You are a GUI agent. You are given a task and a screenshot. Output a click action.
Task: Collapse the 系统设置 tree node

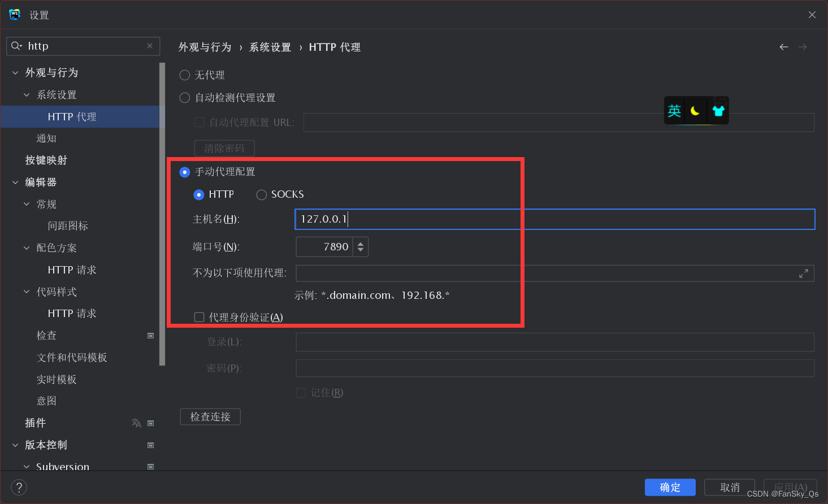tap(27, 95)
